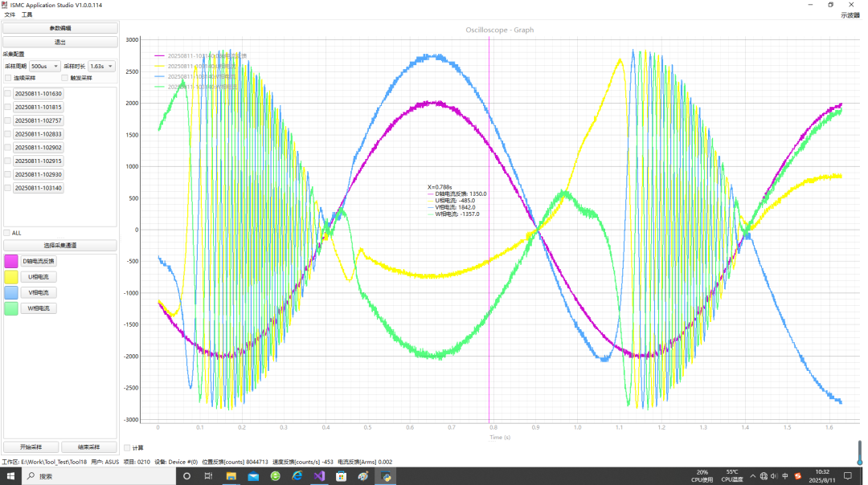
Task: Click the 20250811-102915 record button
Action: coord(39,161)
